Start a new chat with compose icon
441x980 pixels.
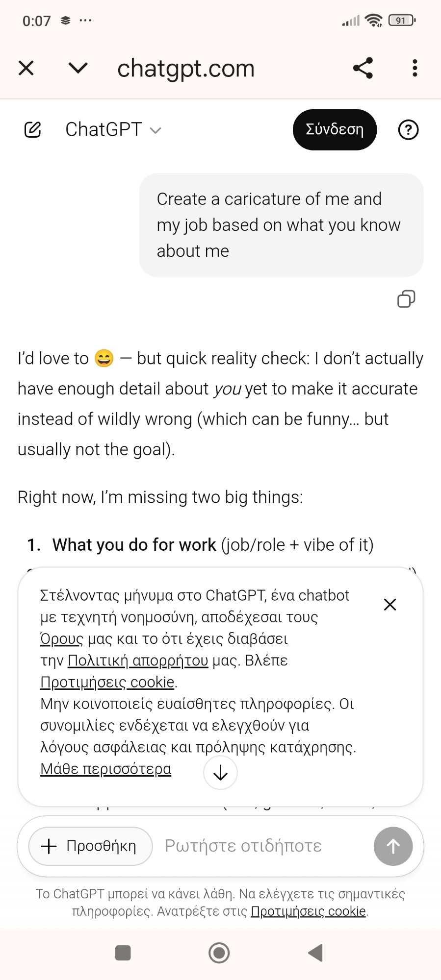coord(33,130)
